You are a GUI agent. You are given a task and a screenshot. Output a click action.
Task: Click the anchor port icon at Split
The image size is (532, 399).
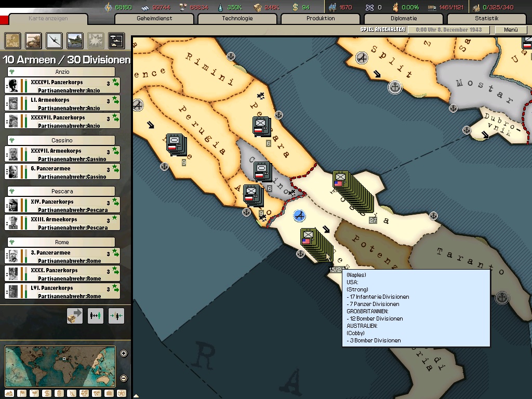pos(395,87)
